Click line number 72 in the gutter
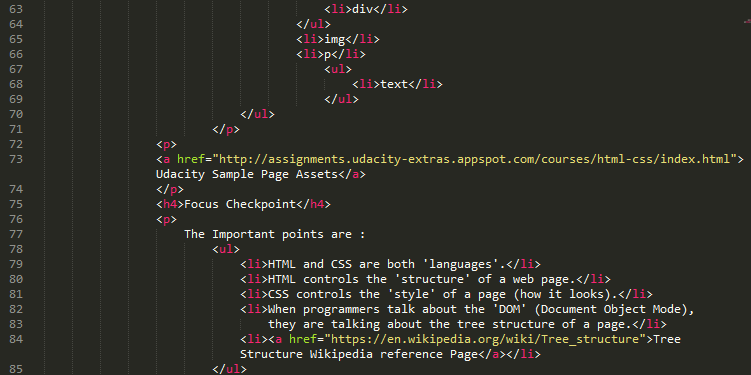751x375 pixels. coord(16,144)
